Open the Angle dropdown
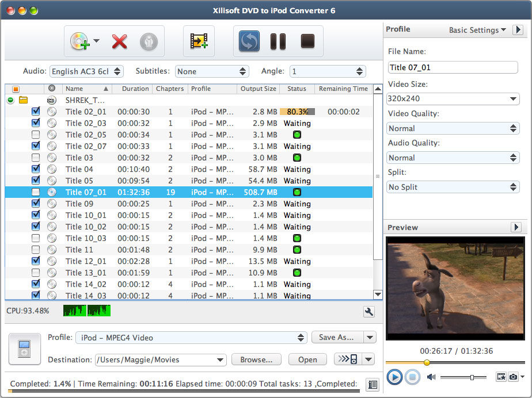This screenshot has width=532, height=398. coord(328,71)
